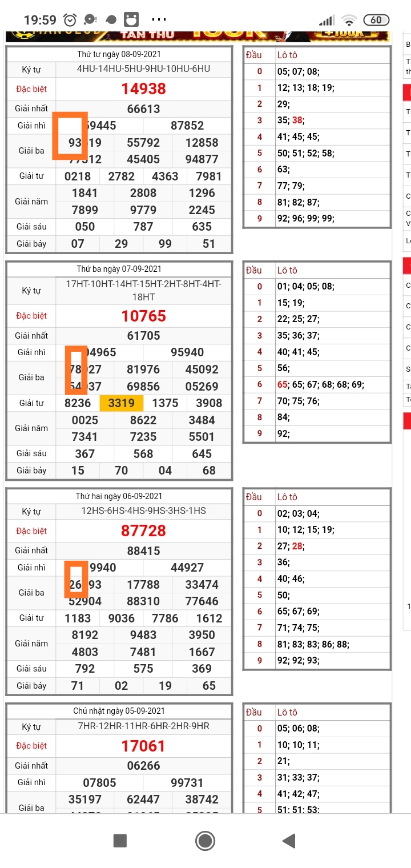This screenshot has height=868, width=411.
Task: Select the header Thứ tư ngày 08-09-2021
Action: coord(119,54)
